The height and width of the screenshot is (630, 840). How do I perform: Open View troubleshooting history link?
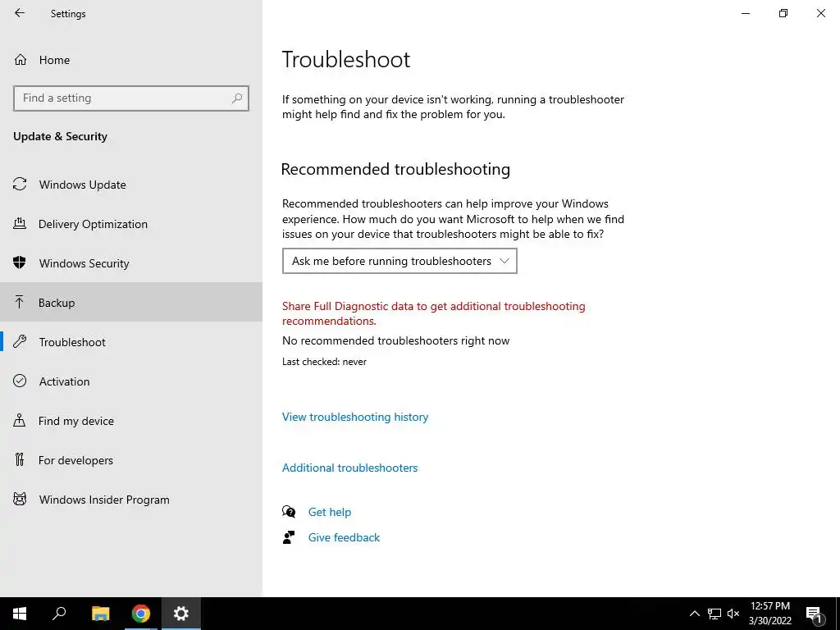tap(355, 417)
